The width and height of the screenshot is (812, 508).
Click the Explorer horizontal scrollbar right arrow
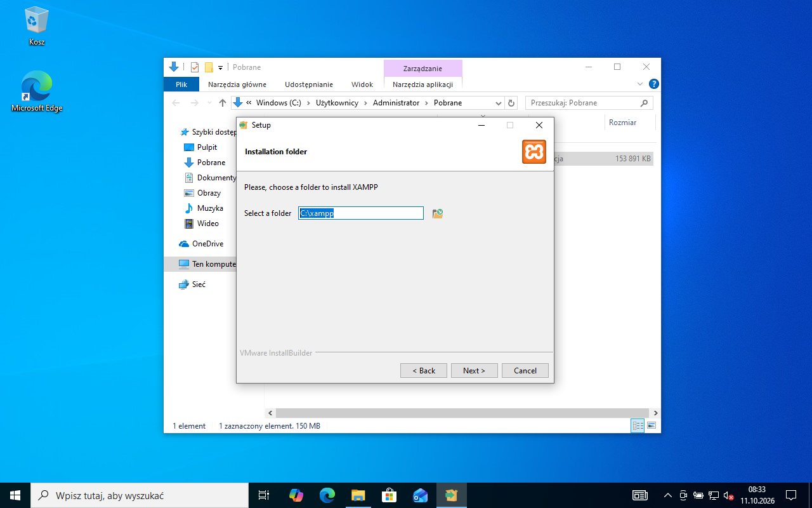pyautogui.click(x=656, y=413)
